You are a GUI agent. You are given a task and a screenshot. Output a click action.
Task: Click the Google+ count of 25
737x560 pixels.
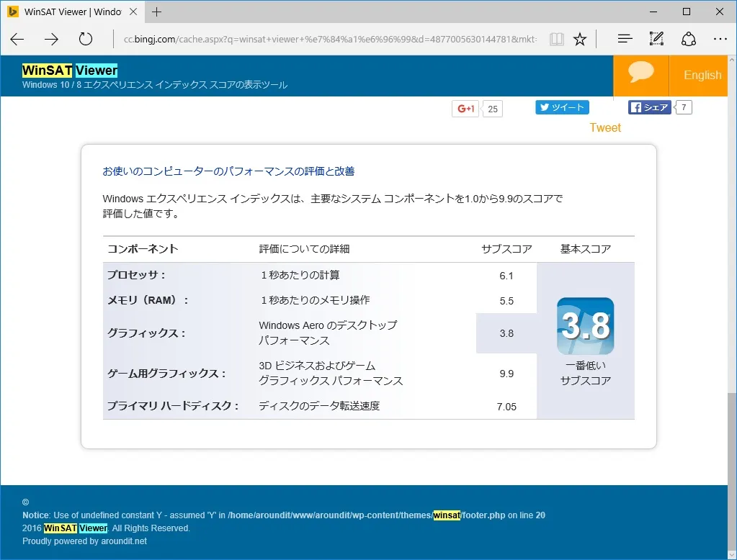point(493,109)
